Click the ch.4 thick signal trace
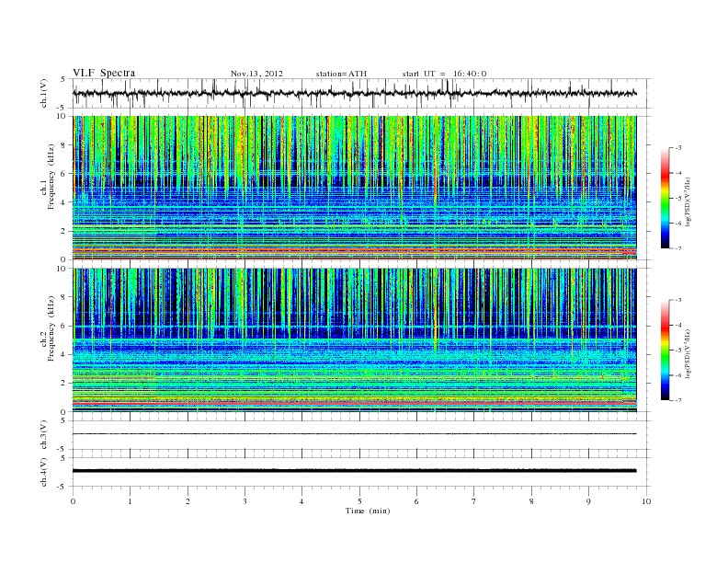728x563 pixels. point(354,471)
